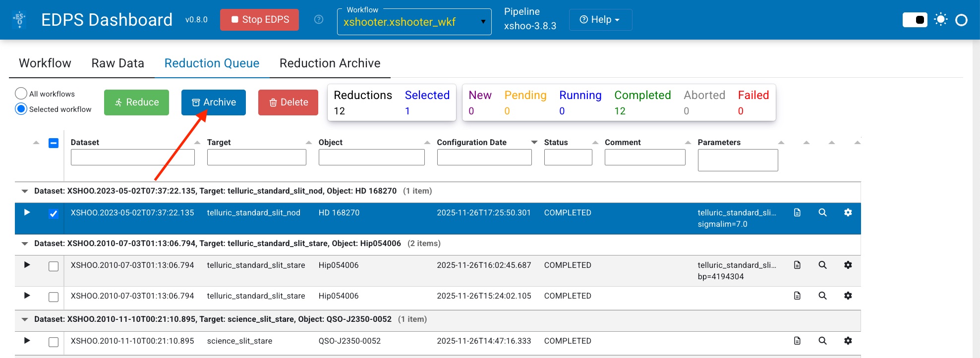Check the box for the 16:02:45.687 Hip054006 reduction

pyautogui.click(x=54, y=266)
